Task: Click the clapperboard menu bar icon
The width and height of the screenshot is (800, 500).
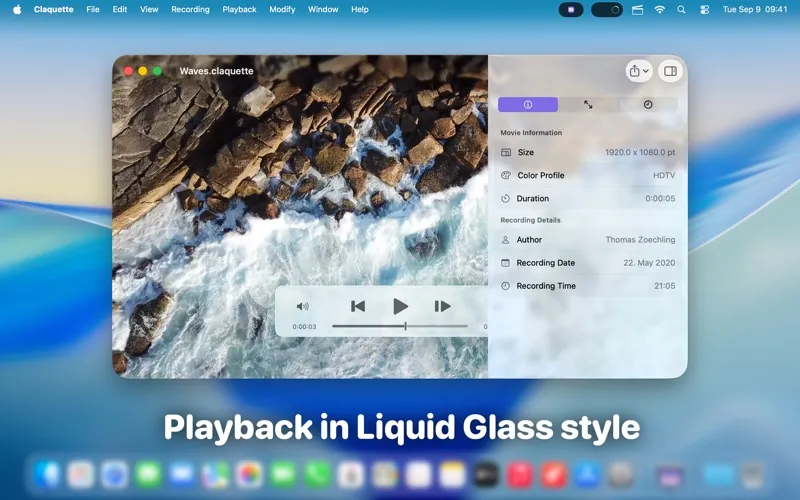Action: 635,9
